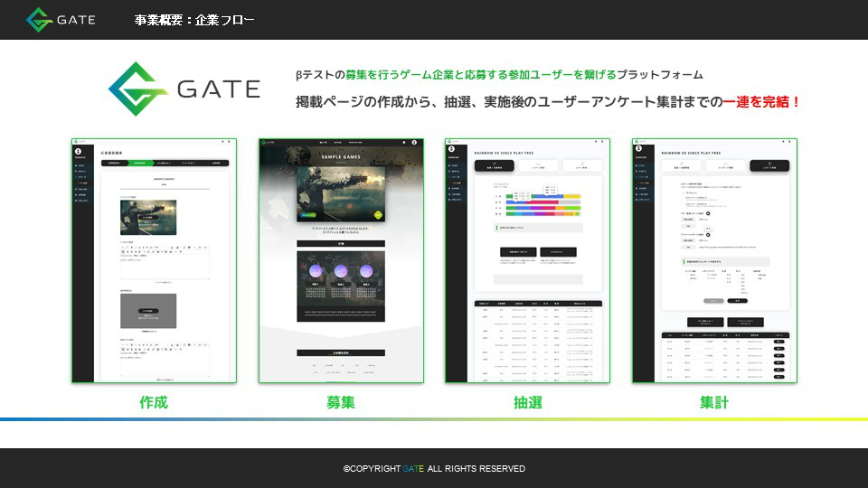Select the dark active tab in the 抽選 screenshot
Screen dimensions: 868x488
(x=495, y=165)
